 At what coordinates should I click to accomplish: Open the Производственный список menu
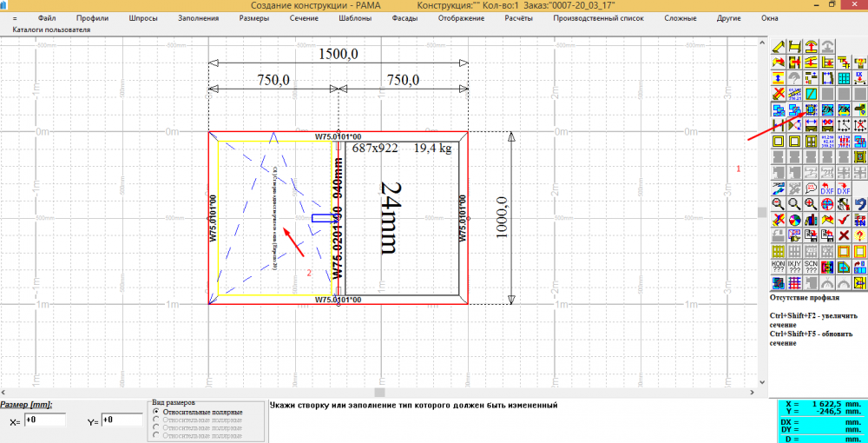[598, 17]
